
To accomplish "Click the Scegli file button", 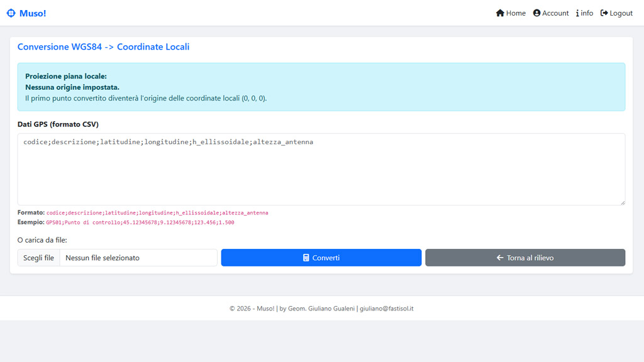I will (x=38, y=258).
